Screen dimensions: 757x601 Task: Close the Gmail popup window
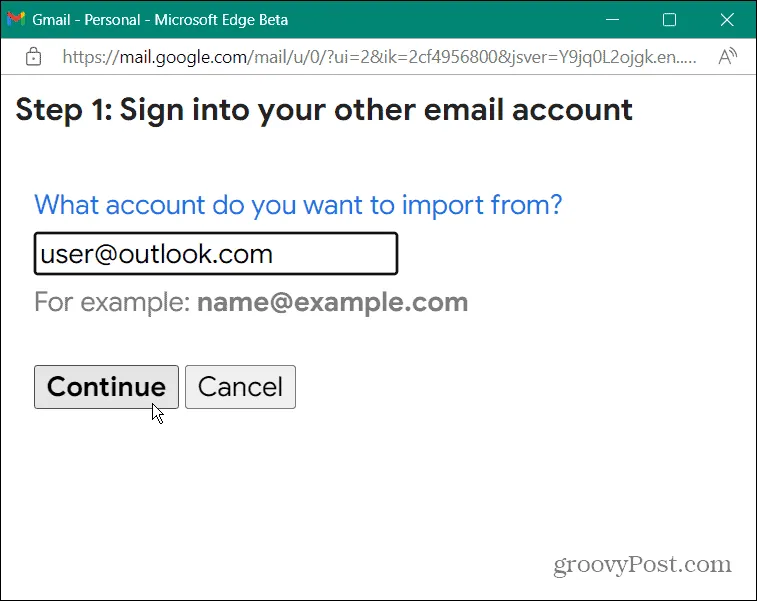coord(727,19)
